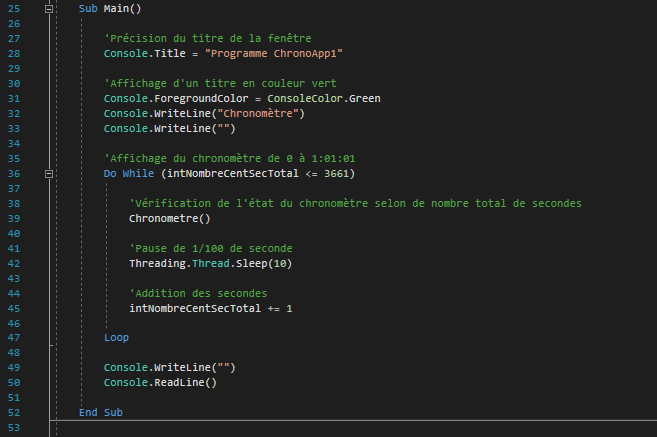The image size is (657, 437).
Task: Click the 'Addition des secondes comment
Action: (198, 294)
